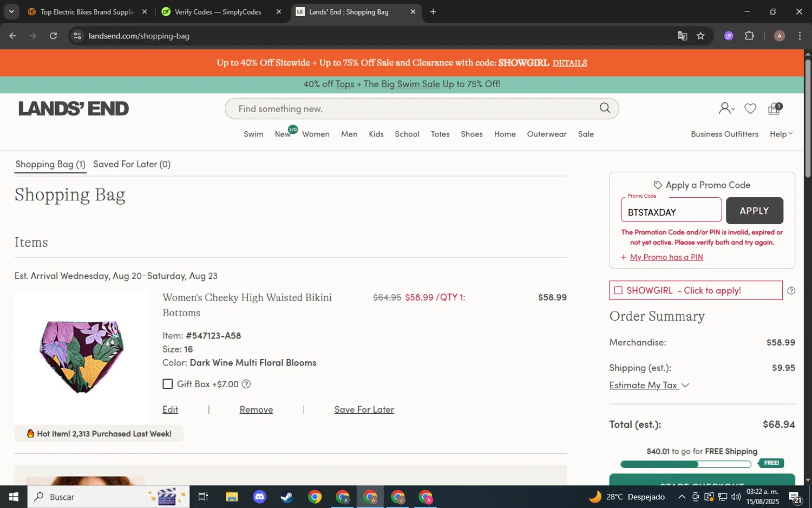Viewport: 812px width, 508px height.
Task: Open the tab search dropdown arrow
Action: click(11, 11)
